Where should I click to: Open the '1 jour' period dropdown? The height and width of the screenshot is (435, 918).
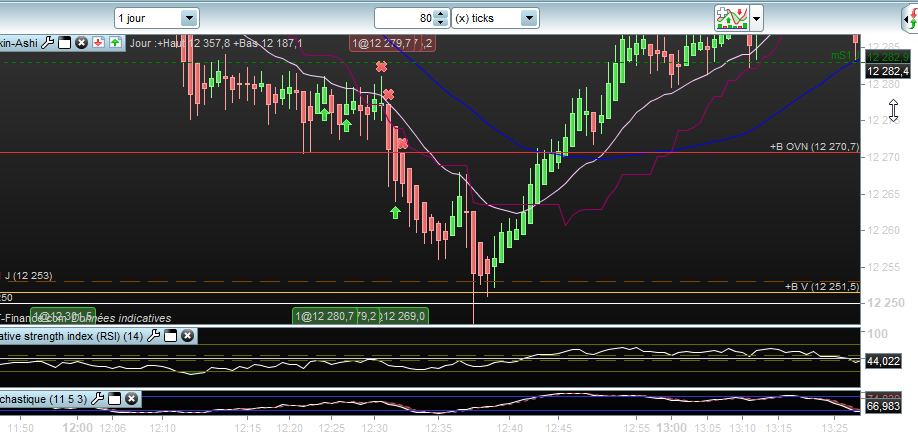click(189, 18)
